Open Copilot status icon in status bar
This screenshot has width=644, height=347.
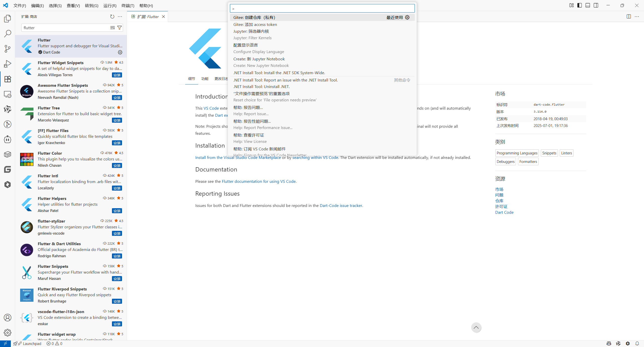609,343
